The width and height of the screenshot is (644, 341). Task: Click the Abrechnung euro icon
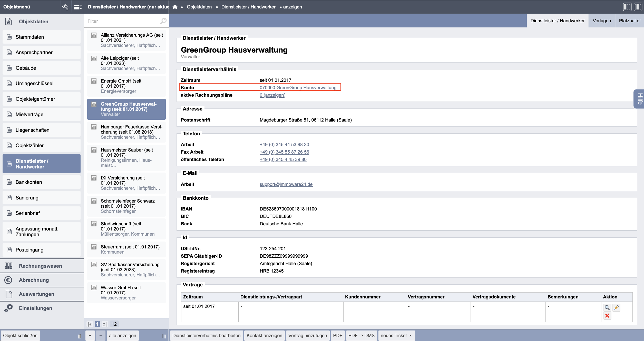click(x=8, y=280)
